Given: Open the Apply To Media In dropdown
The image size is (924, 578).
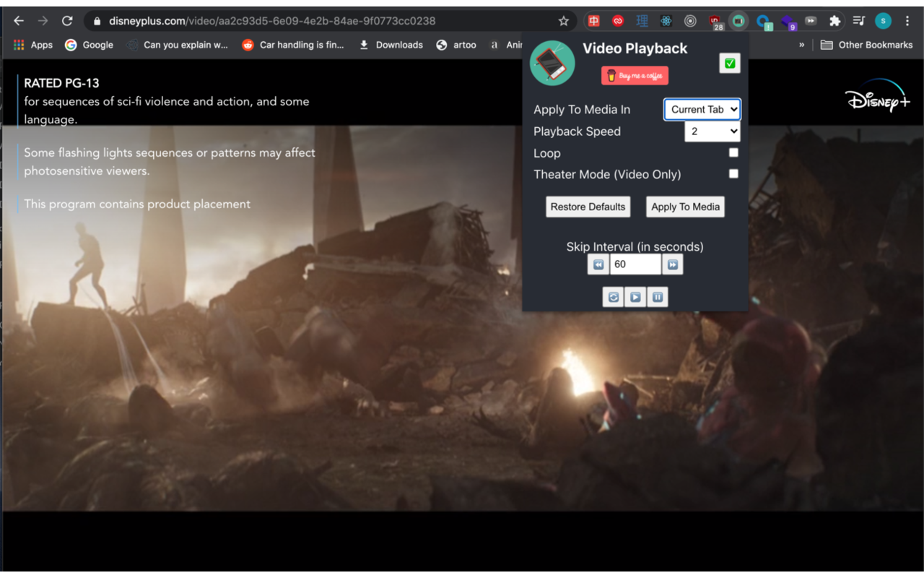Looking at the screenshot, I should coord(702,109).
